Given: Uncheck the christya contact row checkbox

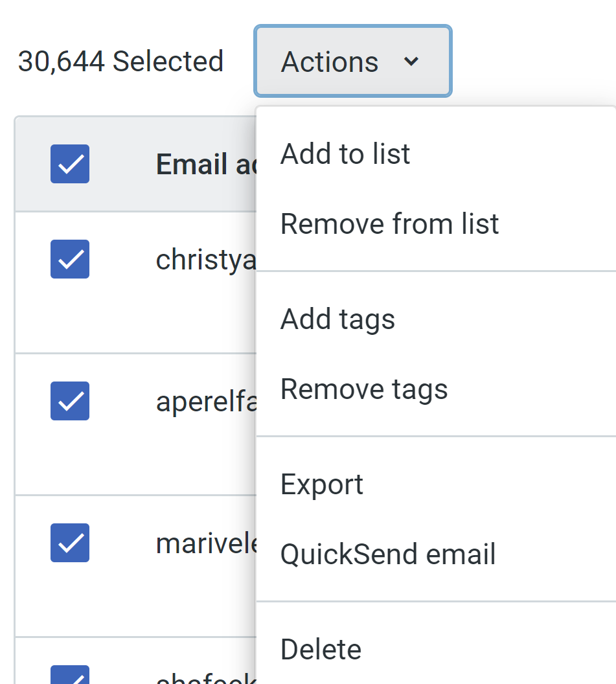Looking at the screenshot, I should (x=70, y=259).
